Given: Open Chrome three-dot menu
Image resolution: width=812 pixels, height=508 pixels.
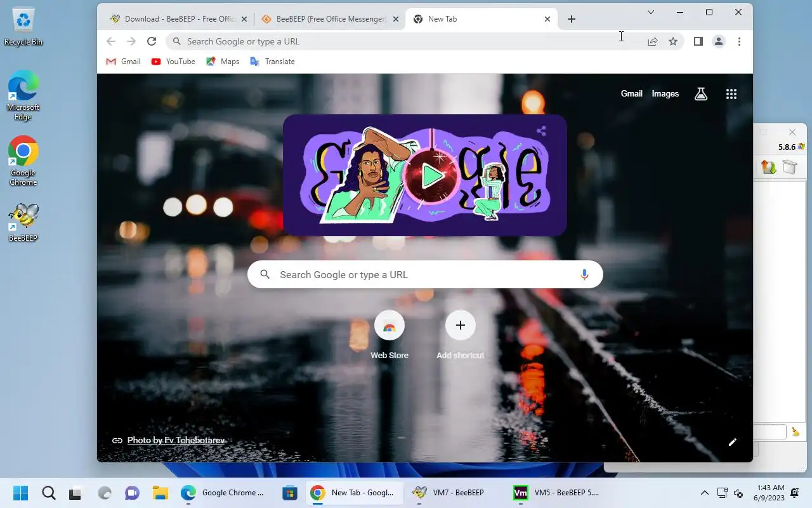Looking at the screenshot, I should tap(739, 41).
